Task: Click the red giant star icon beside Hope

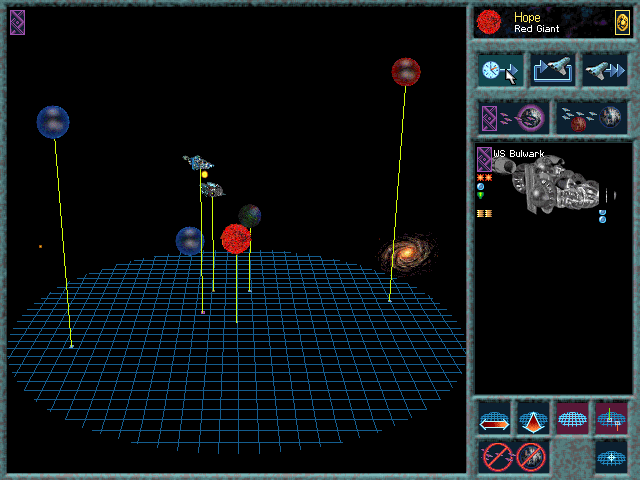Action: pyautogui.click(x=489, y=22)
